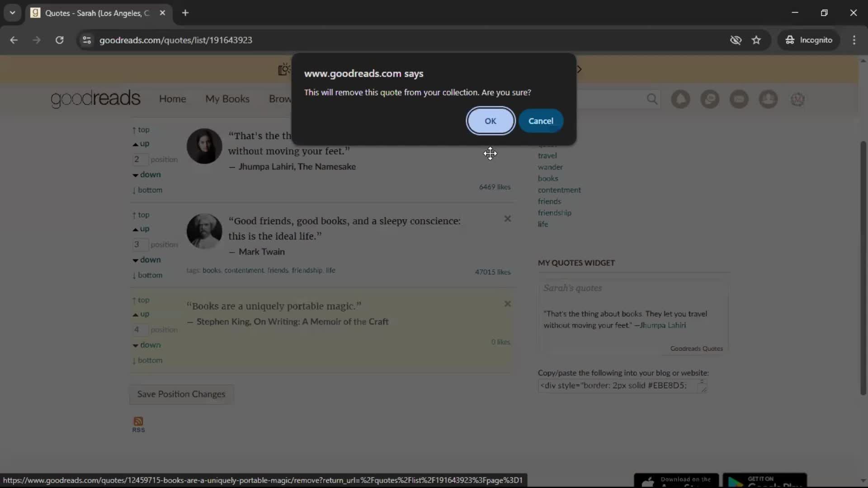This screenshot has height=488, width=868.
Task: Click page vertical scrollbar
Action: tap(863, 268)
